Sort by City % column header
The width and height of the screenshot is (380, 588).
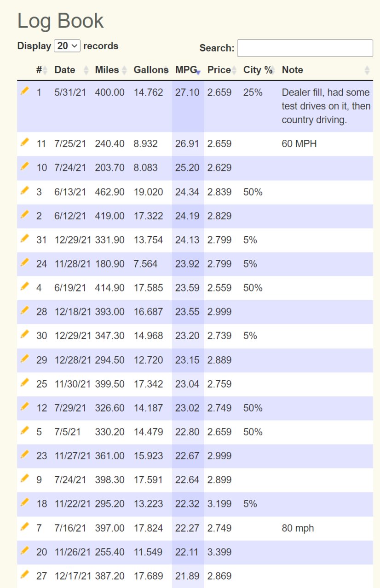coord(259,70)
